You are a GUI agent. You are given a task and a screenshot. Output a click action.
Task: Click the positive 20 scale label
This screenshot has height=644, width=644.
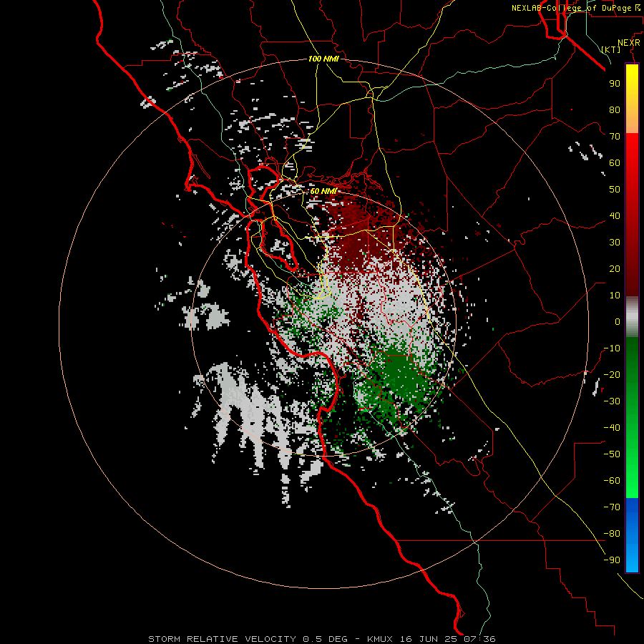coord(615,269)
